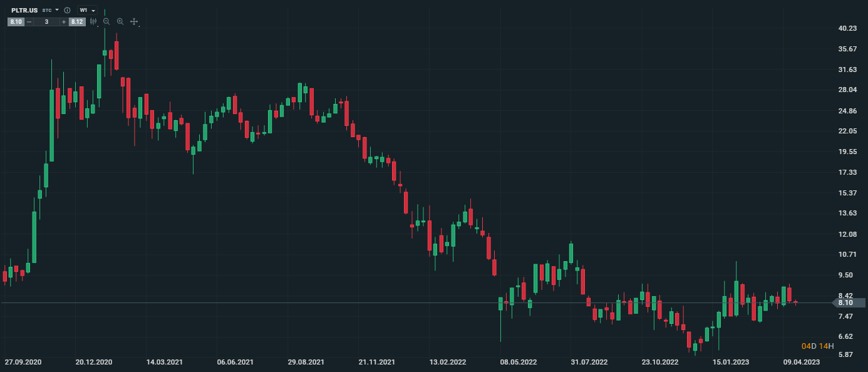
Task: Open the instrument information icon
Action: tap(67, 10)
